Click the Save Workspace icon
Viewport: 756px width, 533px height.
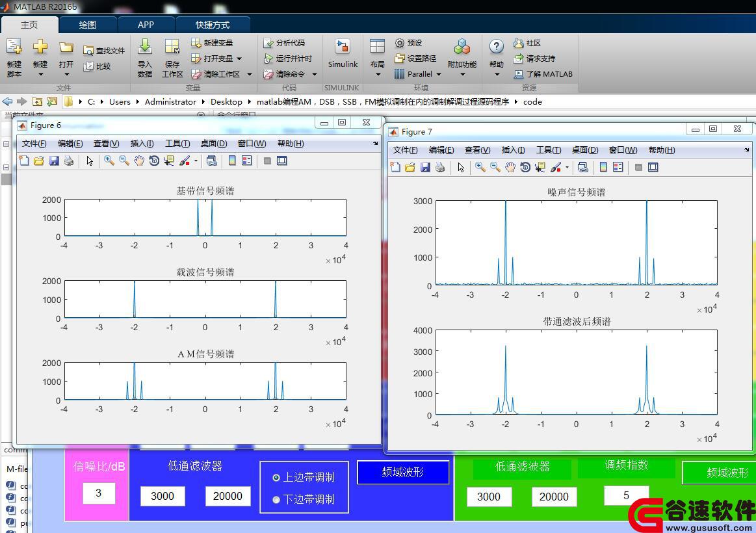point(172,47)
